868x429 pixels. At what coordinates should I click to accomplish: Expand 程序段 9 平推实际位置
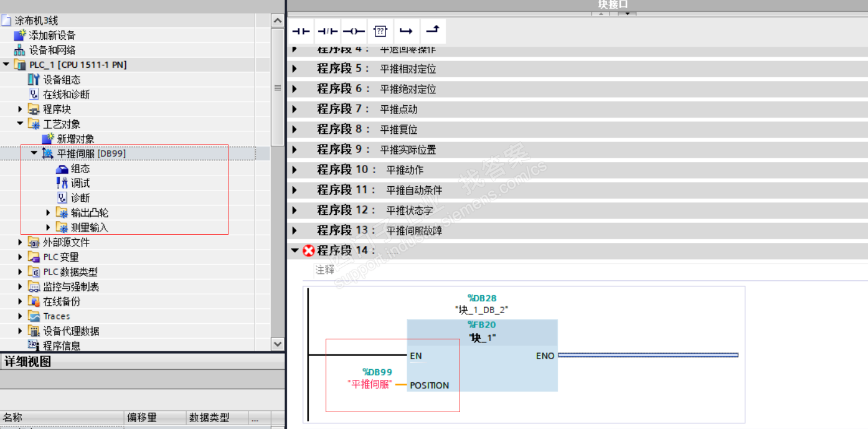coord(295,150)
